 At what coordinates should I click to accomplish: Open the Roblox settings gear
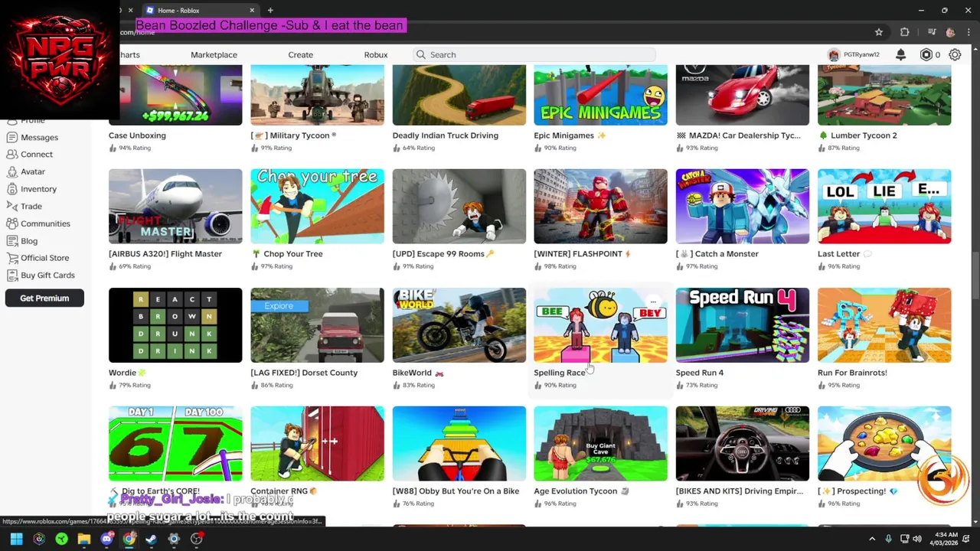tap(955, 54)
